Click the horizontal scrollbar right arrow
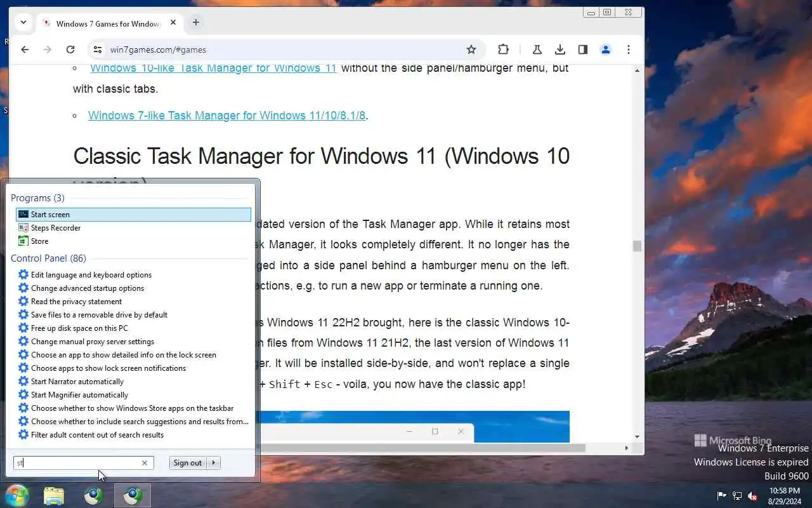 coord(627,448)
